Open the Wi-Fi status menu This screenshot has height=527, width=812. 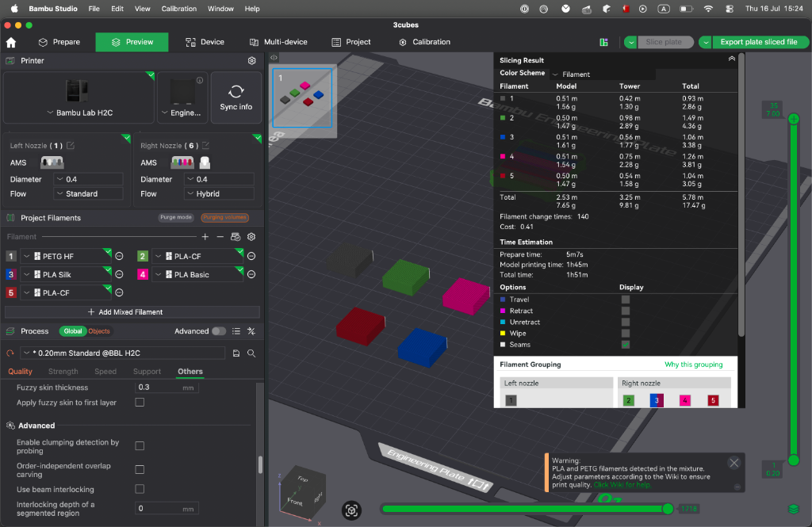pyautogui.click(x=708, y=9)
